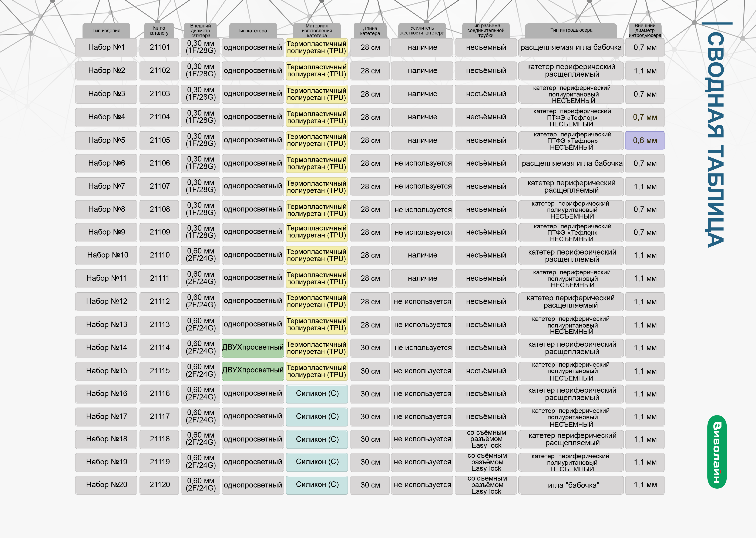Click 'со съёмным разъёмом Easy-lock' for Набор №18
The image size is (756, 538).
(486, 439)
